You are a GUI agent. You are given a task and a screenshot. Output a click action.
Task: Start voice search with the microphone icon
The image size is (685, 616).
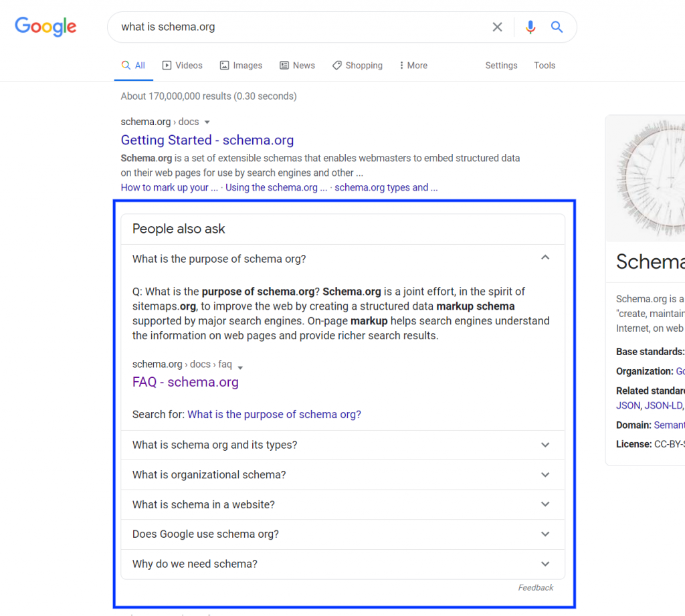point(530,27)
